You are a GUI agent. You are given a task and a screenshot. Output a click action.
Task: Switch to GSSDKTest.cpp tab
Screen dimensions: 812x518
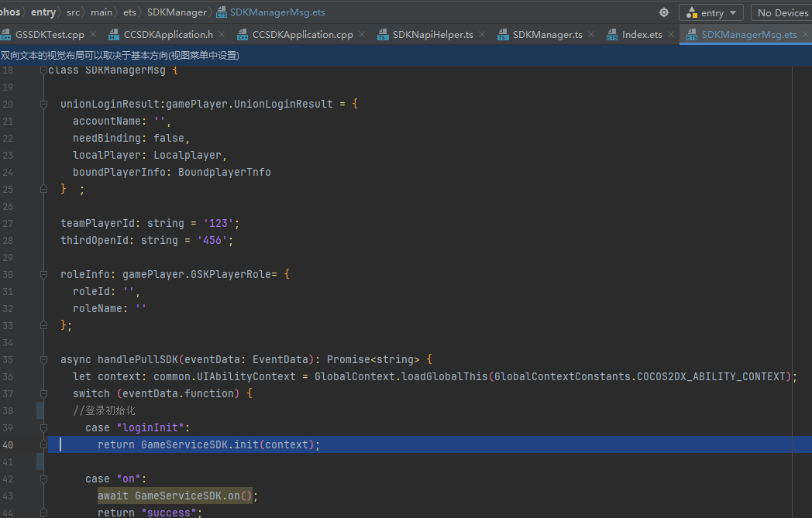(50, 35)
